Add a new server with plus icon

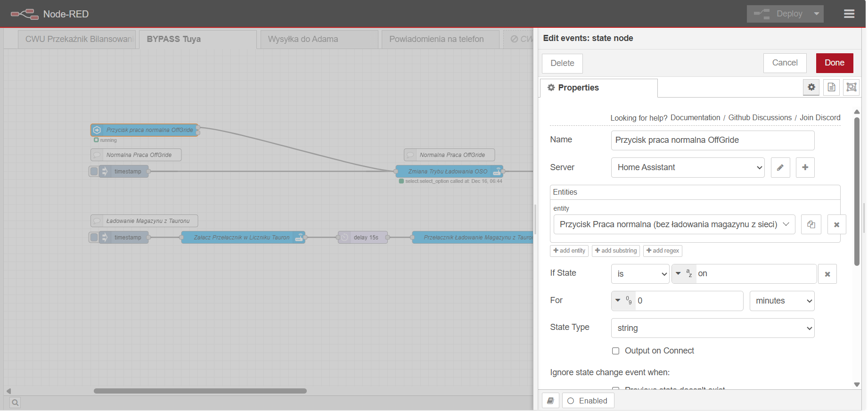tap(805, 167)
